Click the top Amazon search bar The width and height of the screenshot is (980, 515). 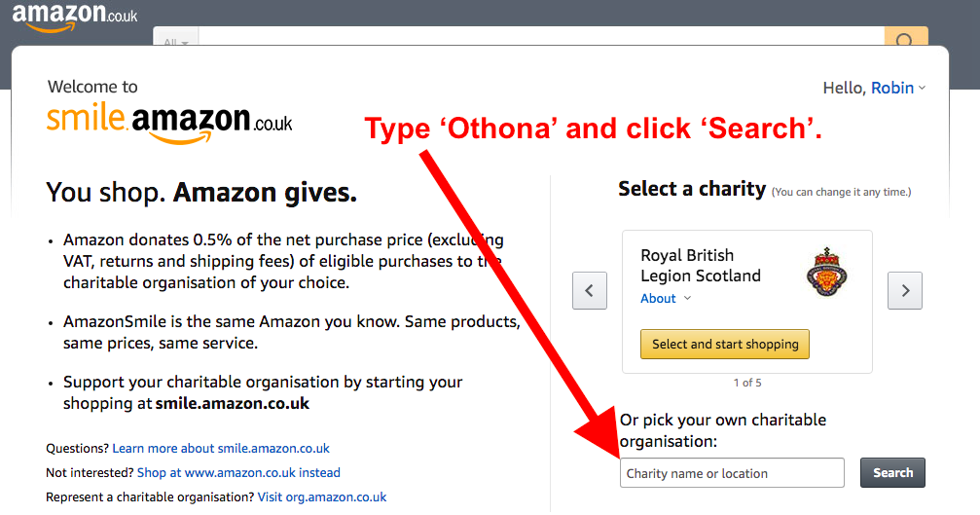(541, 36)
